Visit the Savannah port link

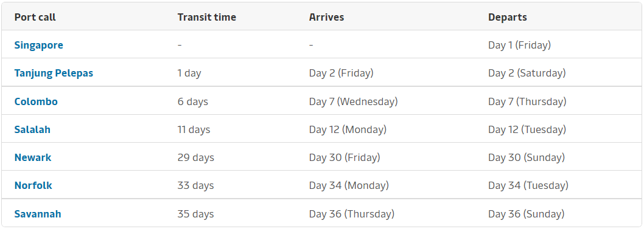pyautogui.click(x=38, y=214)
